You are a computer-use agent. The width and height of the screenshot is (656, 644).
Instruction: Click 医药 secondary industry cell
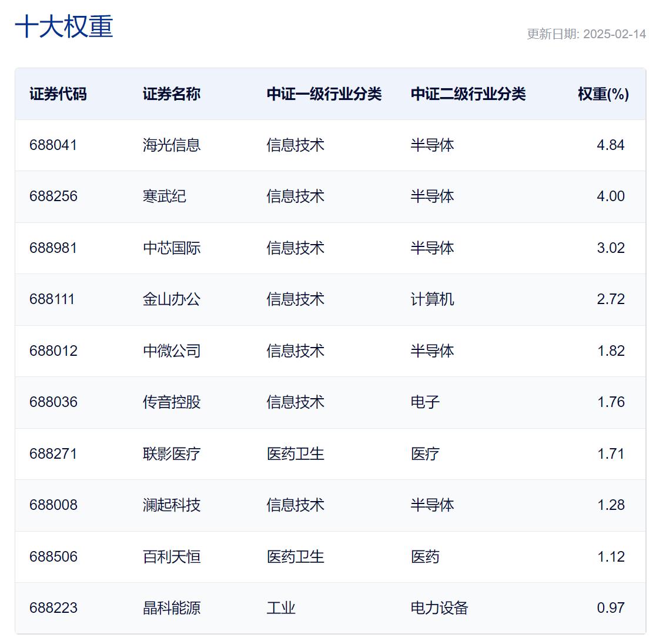pyautogui.click(x=425, y=557)
